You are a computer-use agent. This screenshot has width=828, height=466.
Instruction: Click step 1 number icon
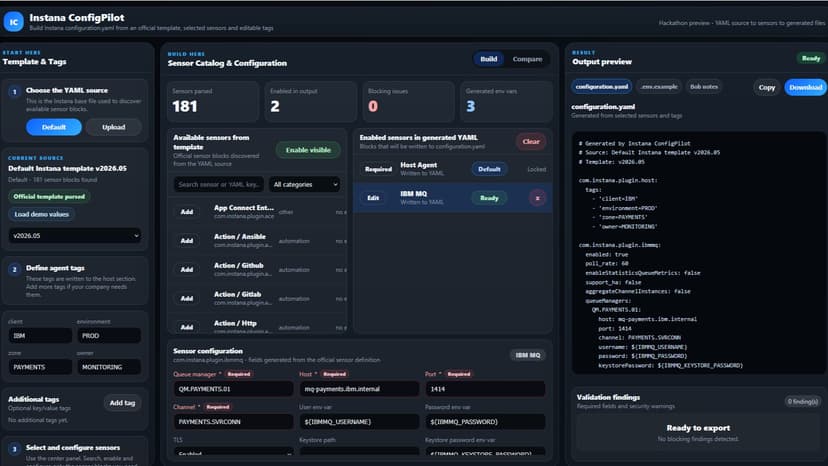point(15,92)
